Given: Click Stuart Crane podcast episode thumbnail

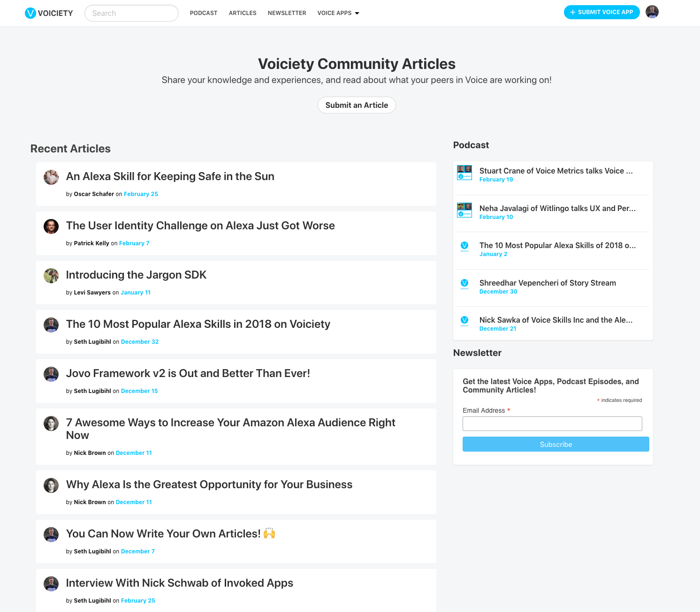Looking at the screenshot, I should (x=464, y=173).
